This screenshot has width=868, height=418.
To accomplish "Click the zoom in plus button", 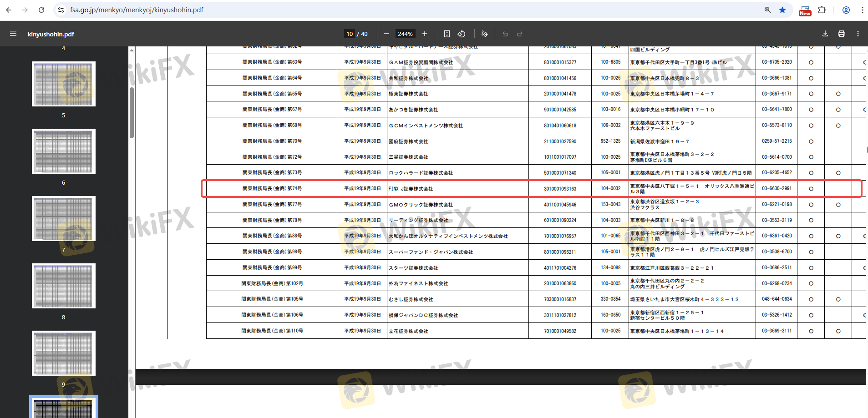I will point(425,34).
